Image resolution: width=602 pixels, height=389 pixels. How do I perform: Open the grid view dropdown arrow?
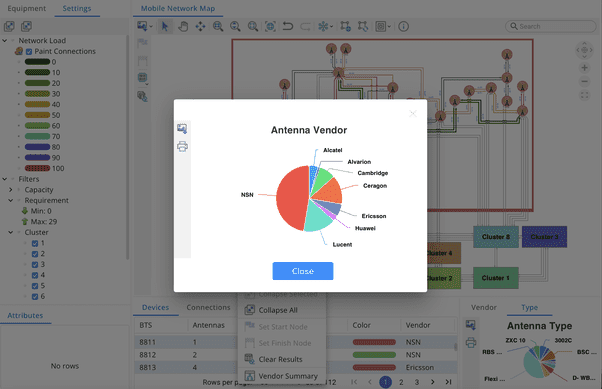(x=389, y=26)
